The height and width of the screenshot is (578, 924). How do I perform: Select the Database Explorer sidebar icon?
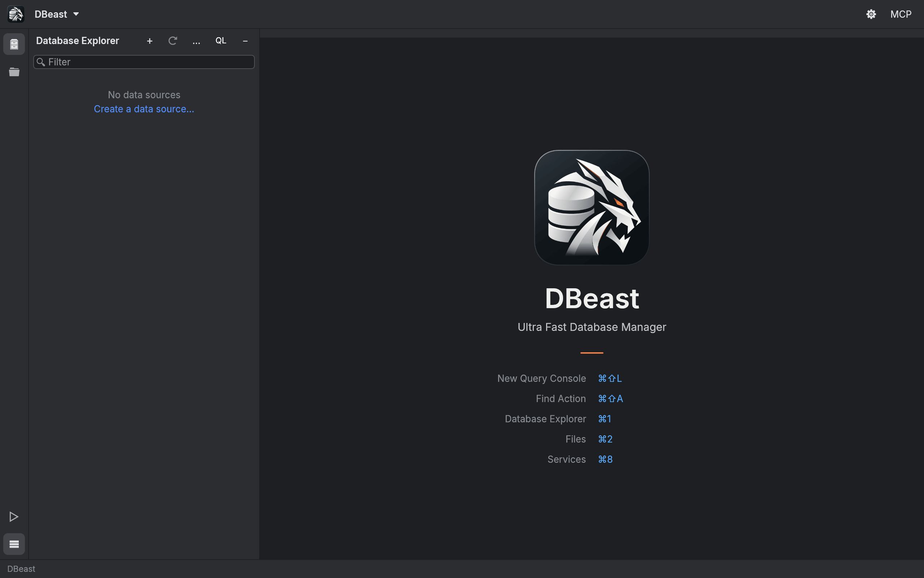pyautogui.click(x=14, y=44)
